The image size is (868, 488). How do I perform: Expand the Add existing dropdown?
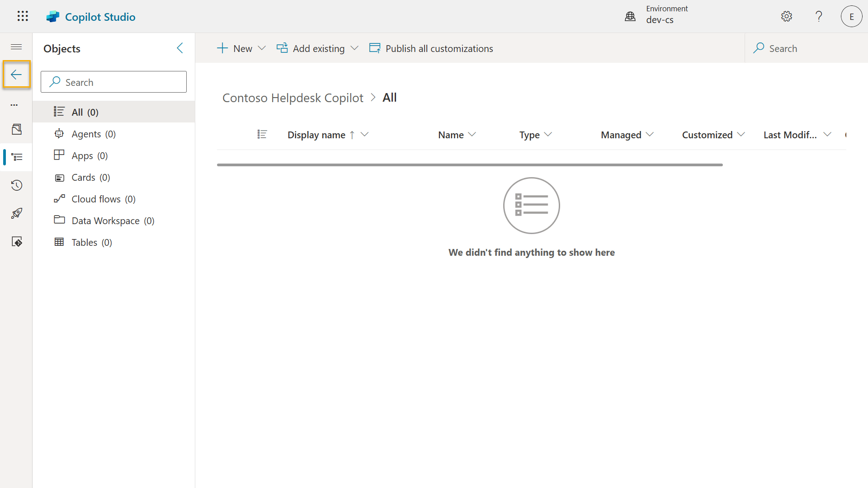pos(354,48)
